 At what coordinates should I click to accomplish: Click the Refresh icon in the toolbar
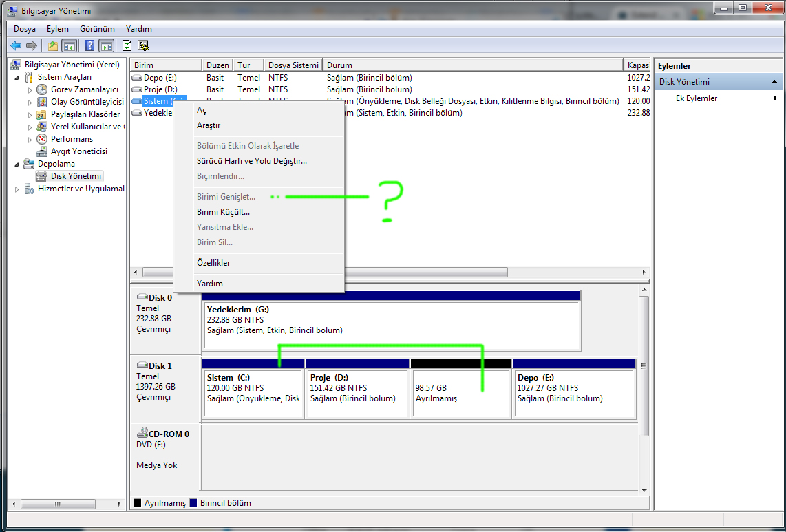click(x=127, y=45)
